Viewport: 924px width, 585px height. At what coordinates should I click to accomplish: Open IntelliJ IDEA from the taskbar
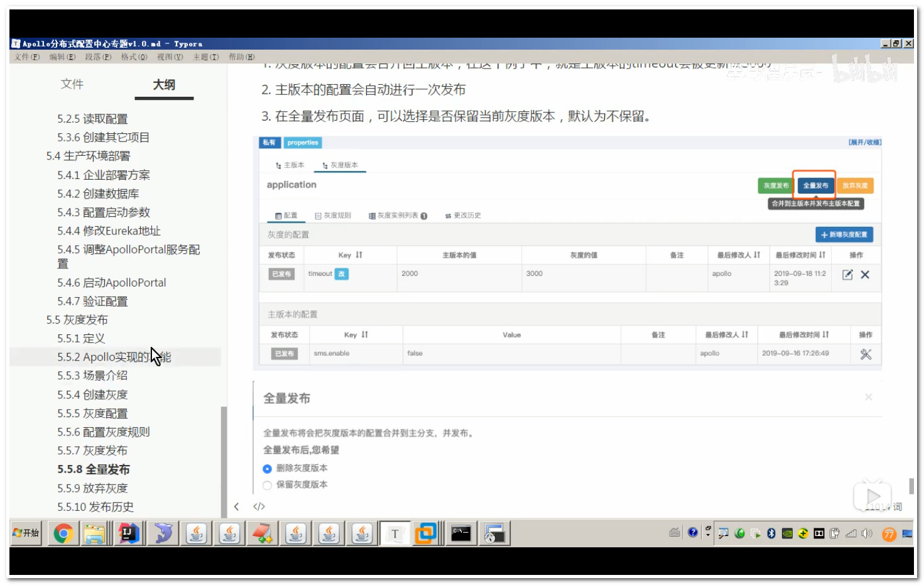coord(129,533)
